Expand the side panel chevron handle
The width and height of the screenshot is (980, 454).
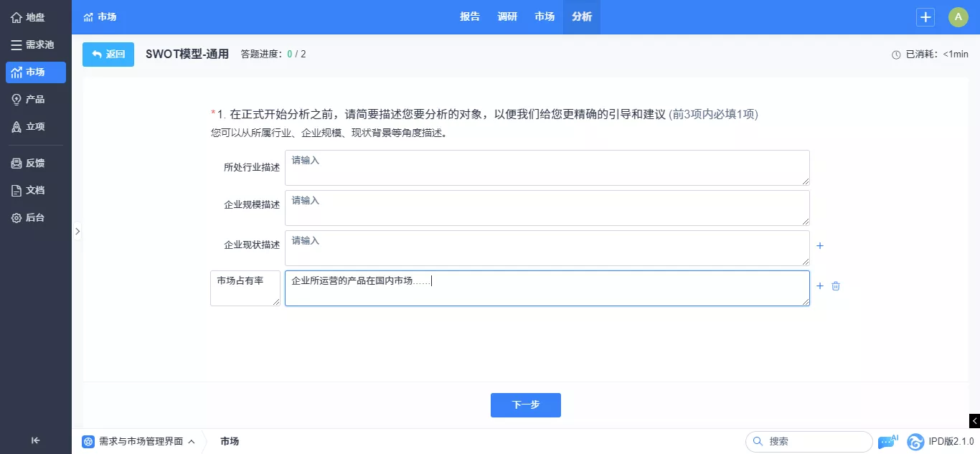pyautogui.click(x=77, y=231)
